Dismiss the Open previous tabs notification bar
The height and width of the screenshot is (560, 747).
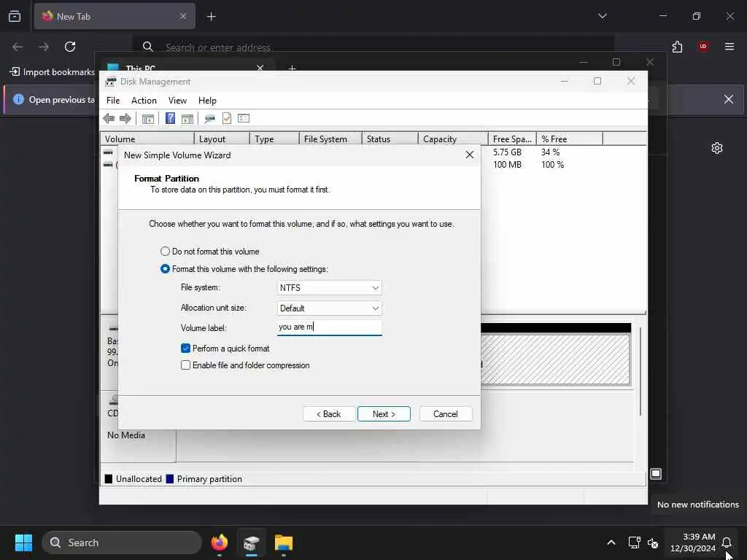(x=729, y=99)
